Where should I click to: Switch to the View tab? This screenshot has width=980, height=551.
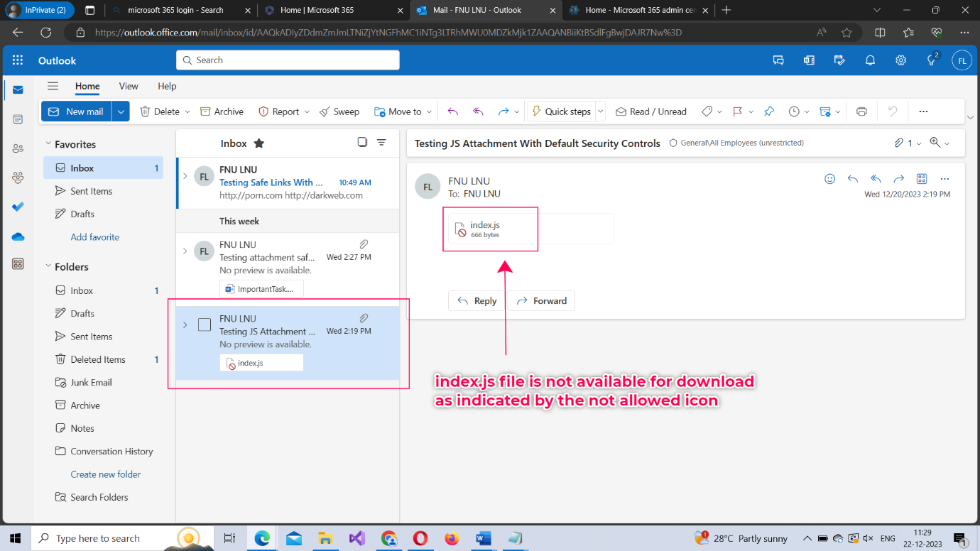129,86
